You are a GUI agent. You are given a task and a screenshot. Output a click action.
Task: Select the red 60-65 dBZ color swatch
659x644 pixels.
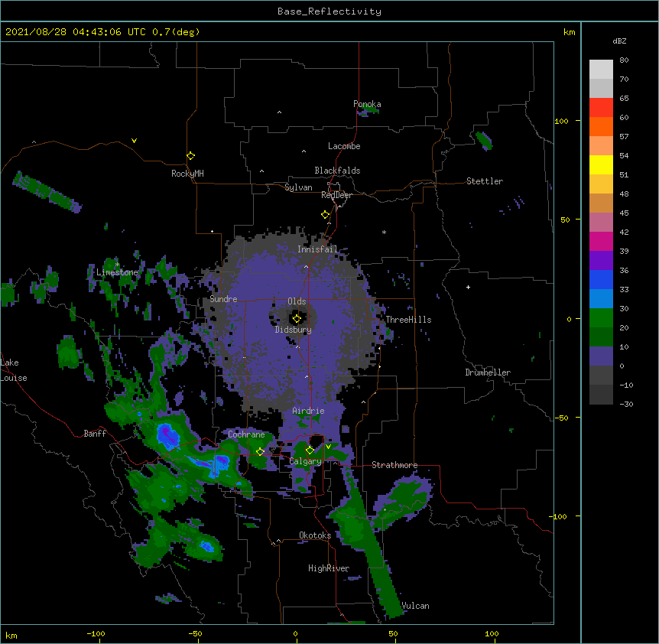601,108
